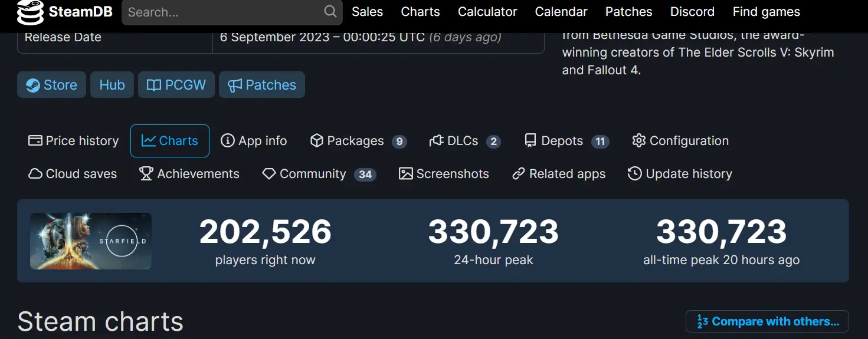The width and height of the screenshot is (868, 339).
Task: Click Compare with others button
Action: [x=767, y=321]
